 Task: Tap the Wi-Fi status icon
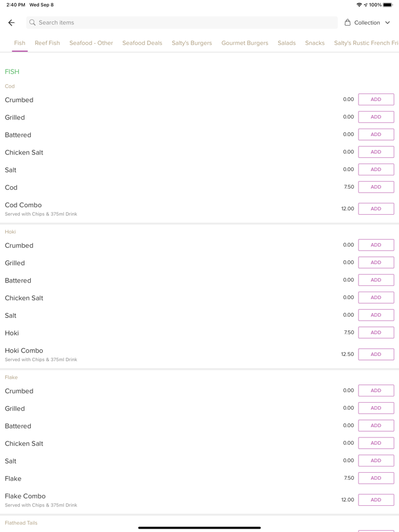[x=359, y=5]
